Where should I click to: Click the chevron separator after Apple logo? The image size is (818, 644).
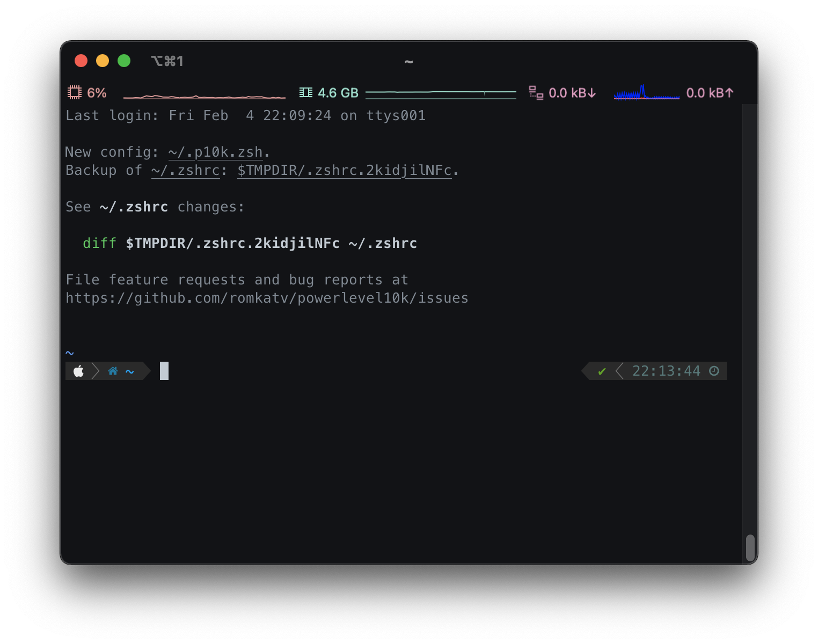(x=96, y=371)
